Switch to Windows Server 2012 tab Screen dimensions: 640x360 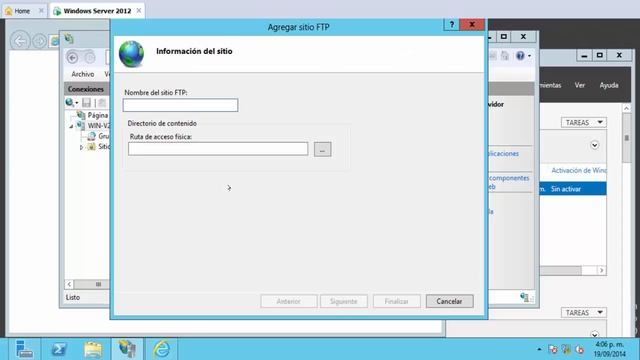point(97,11)
